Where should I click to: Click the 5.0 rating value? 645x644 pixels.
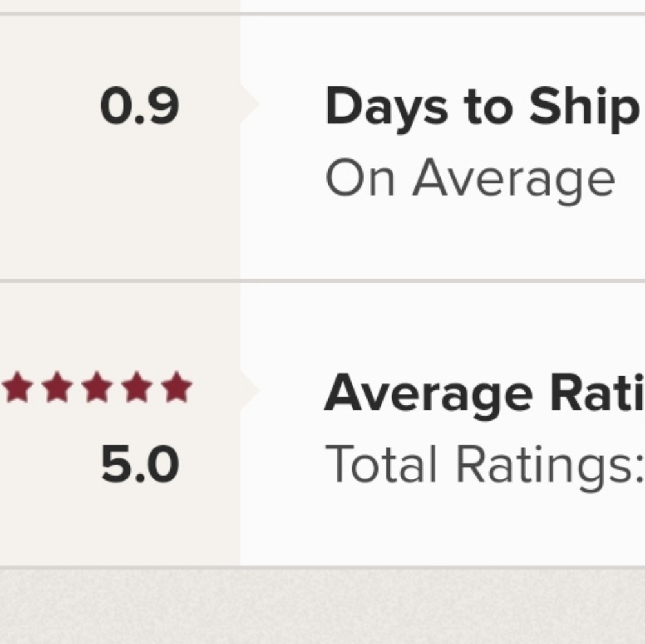point(140,463)
